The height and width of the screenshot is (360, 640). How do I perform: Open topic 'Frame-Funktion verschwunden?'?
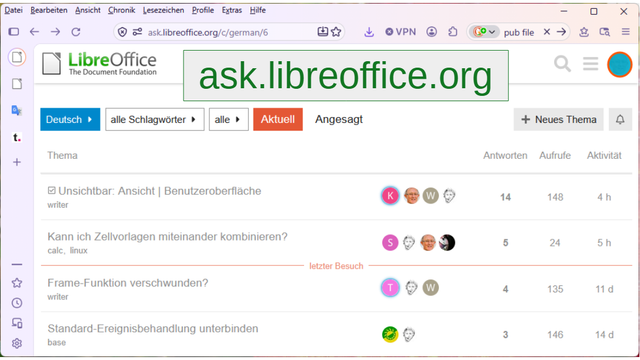point(128,283)
